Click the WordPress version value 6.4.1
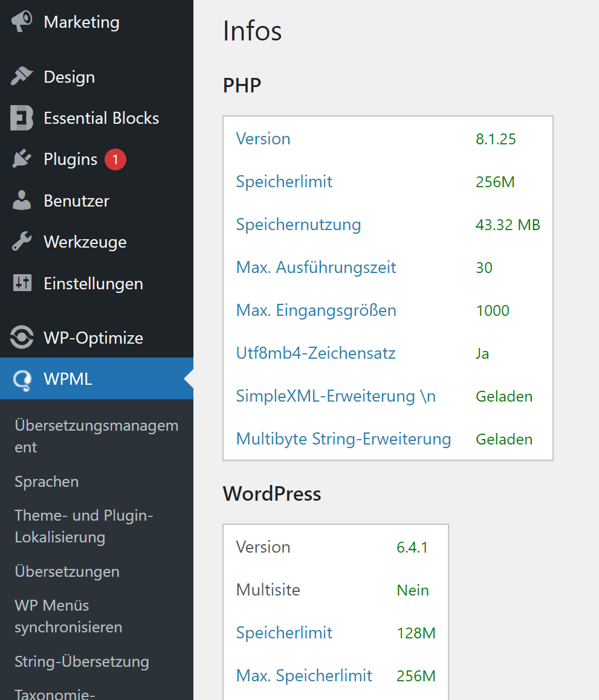The image size is (599, 700). (412, 547)
